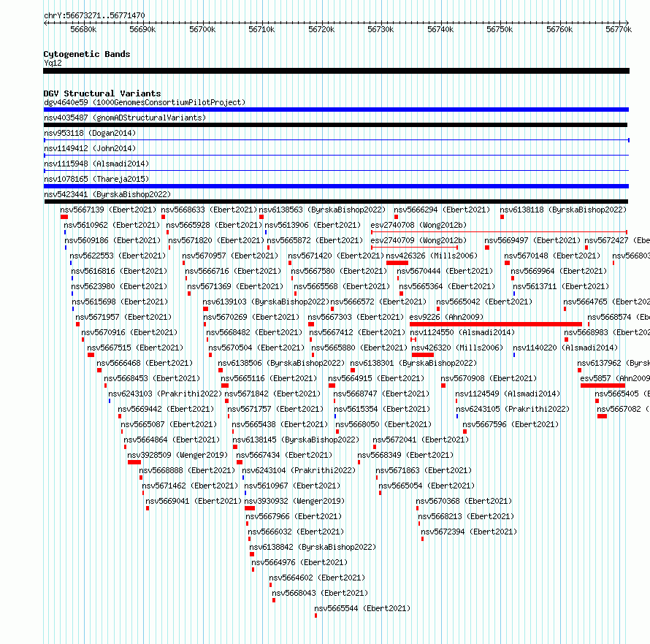Select the long red esv9226 (Ahn2009) bar
Screen dimensions: 650x644
tap(496, 324)
